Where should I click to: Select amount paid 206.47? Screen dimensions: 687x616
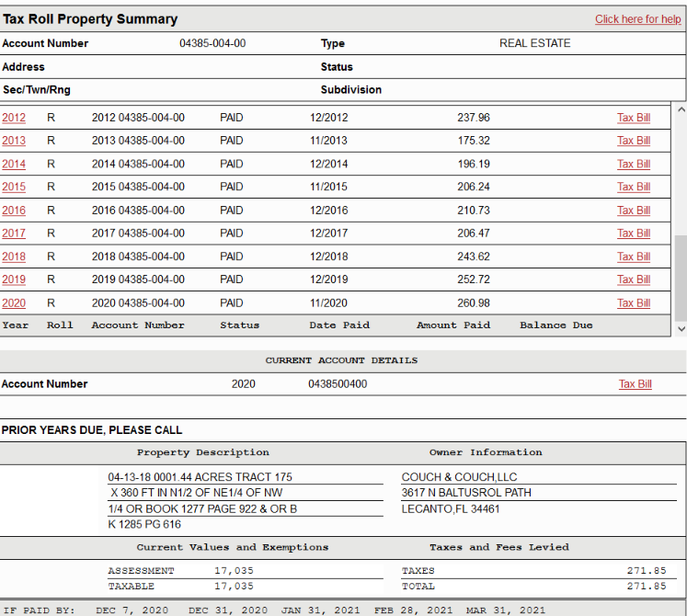474,234
